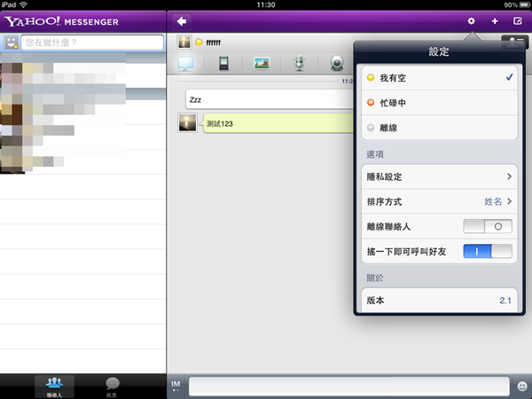This screenshot has height=399, width=532.
Task: Open the settings gear icon
Action: (471, 21)
